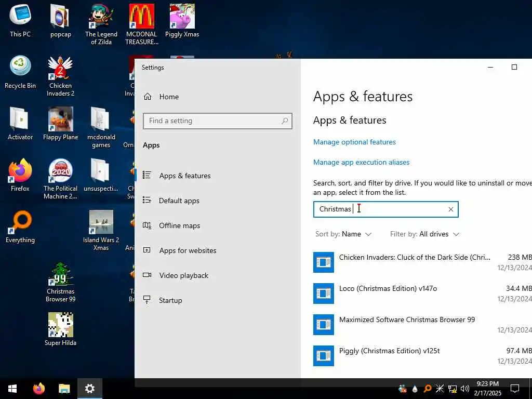Clear the Christmas search text
The height and width of the screenshot is (399, 532).
pyautogui.click(x=450, y=209)
